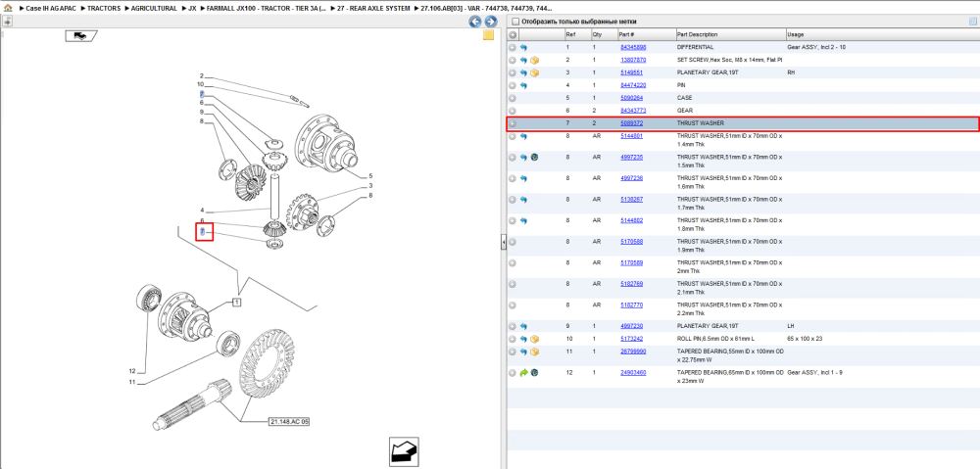The height and width of the screenshot is (469, 980).
Task: Click package icon in PLANETARY GEAR RH row
Action: pos(535,73)
